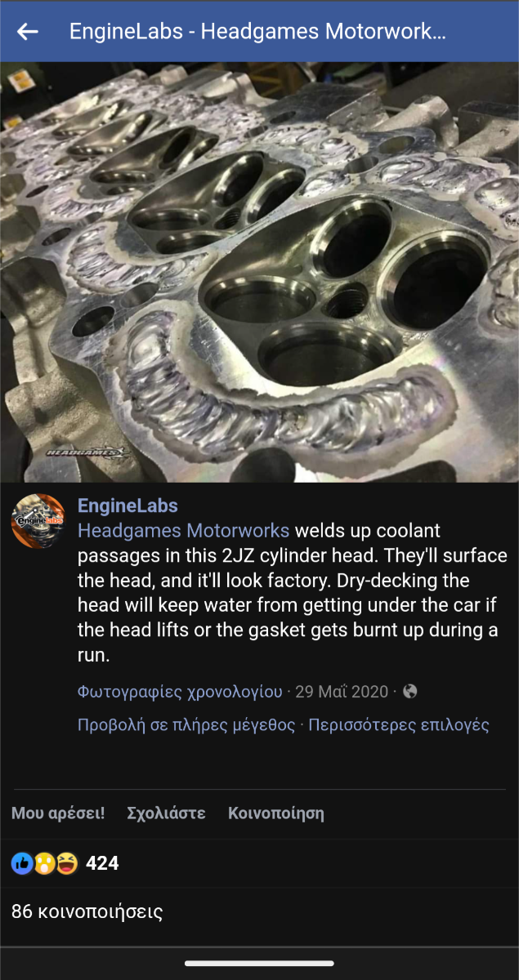Screen dimensions: 519x980
Task: Select Προβολή σε πλήρες μέγεθος
Action: pos(186,724)
